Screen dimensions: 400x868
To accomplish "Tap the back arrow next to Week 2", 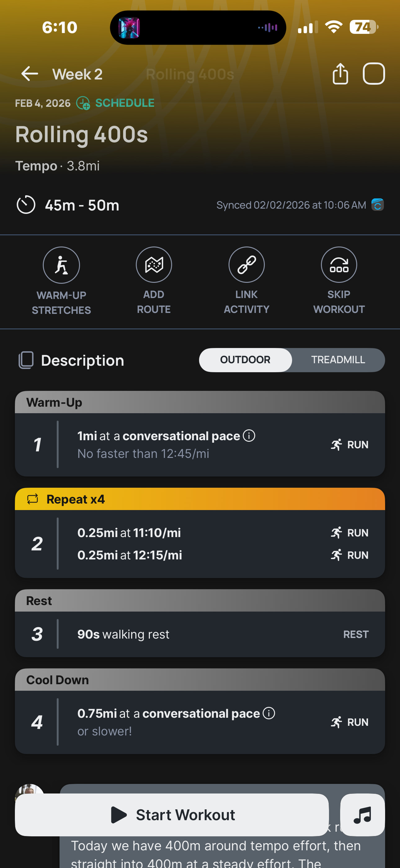I will coord(30,74).
